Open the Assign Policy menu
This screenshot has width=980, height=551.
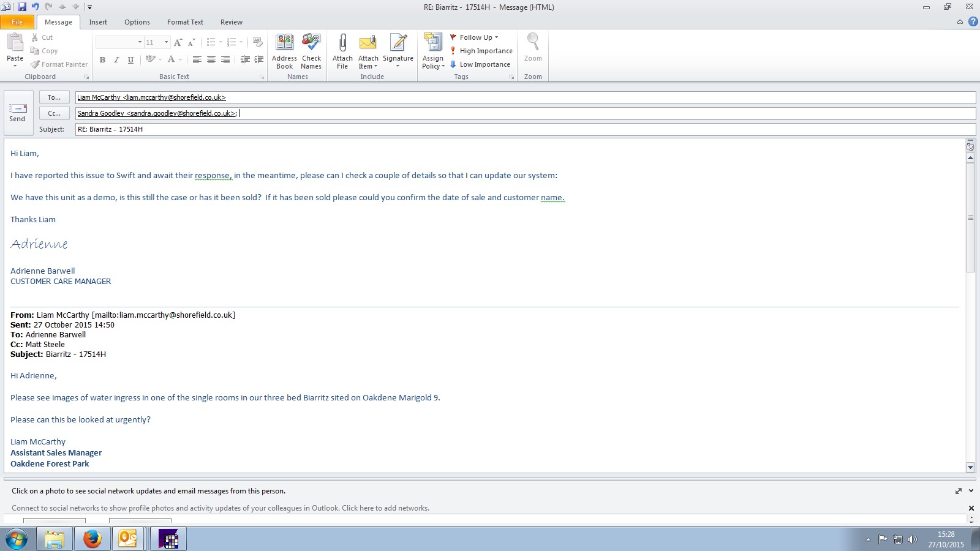433,51
